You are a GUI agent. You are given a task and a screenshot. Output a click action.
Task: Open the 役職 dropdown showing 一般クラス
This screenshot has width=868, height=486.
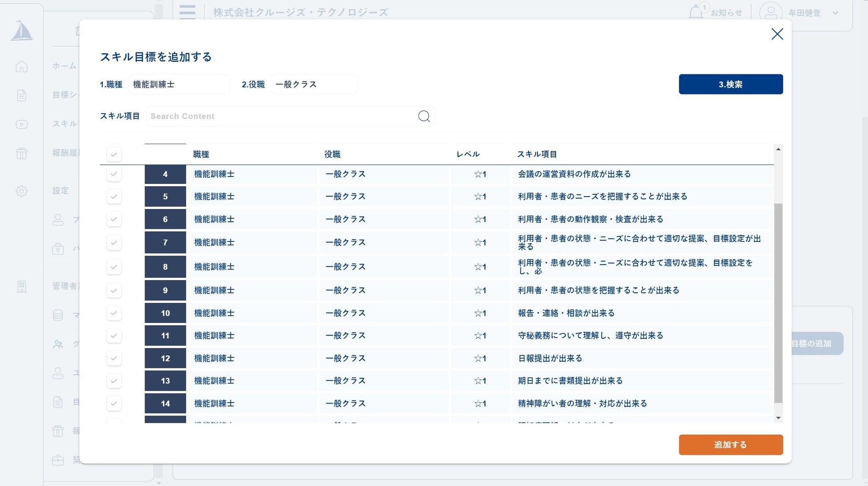pyautogui.click(x=314, y=84)
